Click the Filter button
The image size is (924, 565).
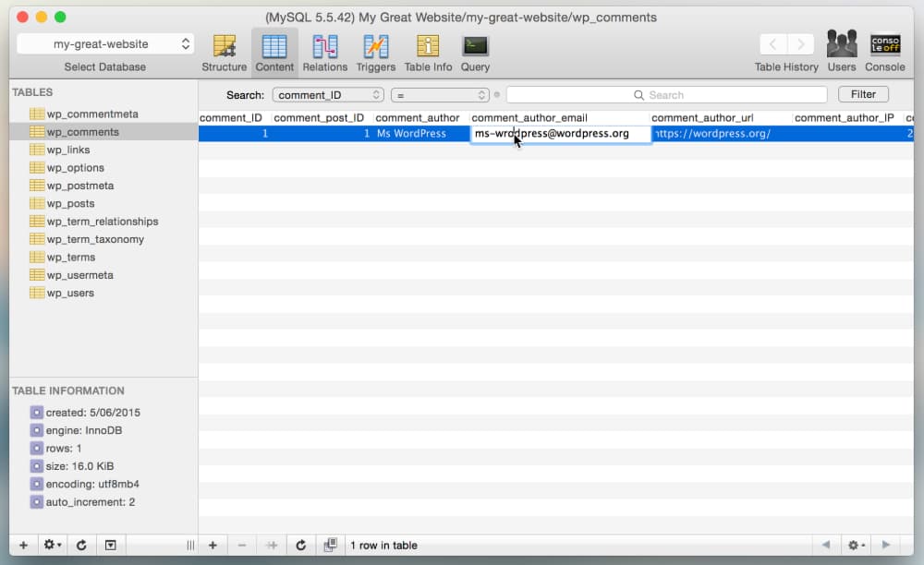[x=863, y=94]
